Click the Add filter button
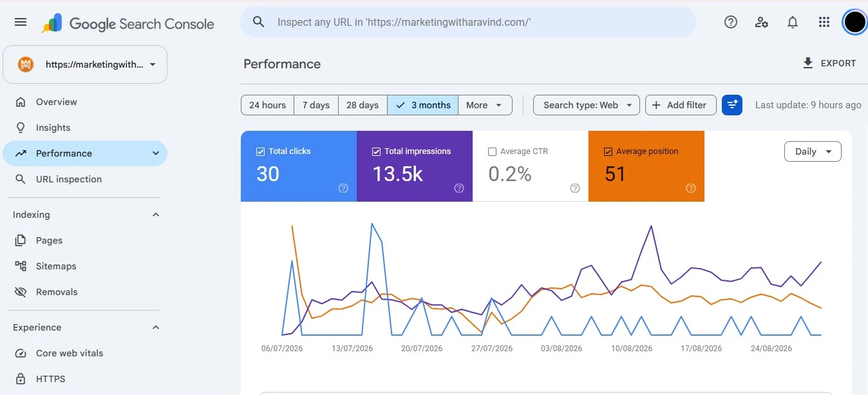Viewport: 868px width, 395px height. click(681, 105)
